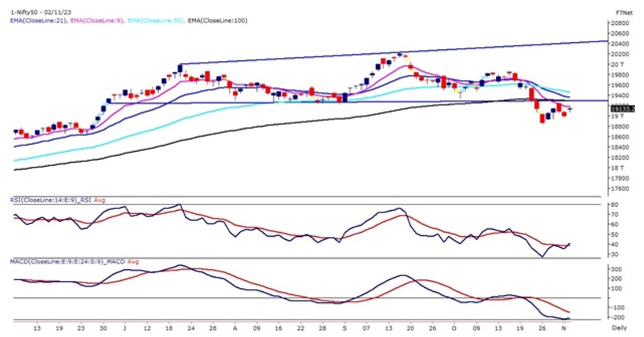Click the 07 date label on the axis

(x=367, y=328)
